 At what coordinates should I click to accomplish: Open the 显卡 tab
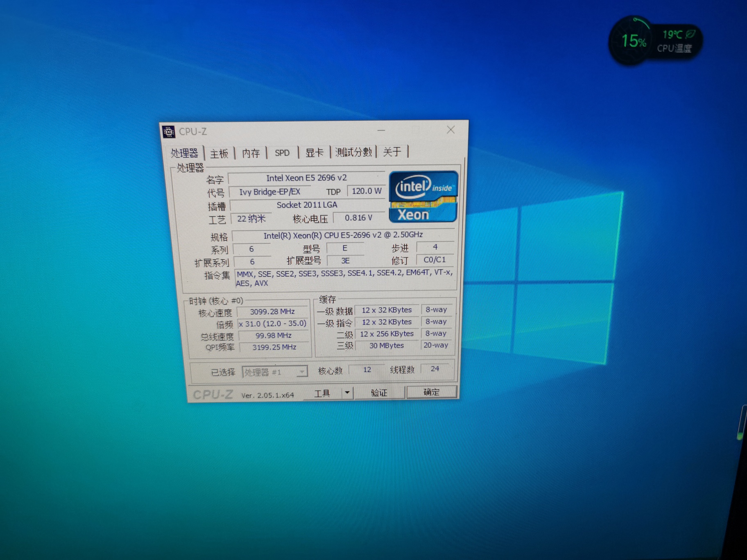[314, 153]
